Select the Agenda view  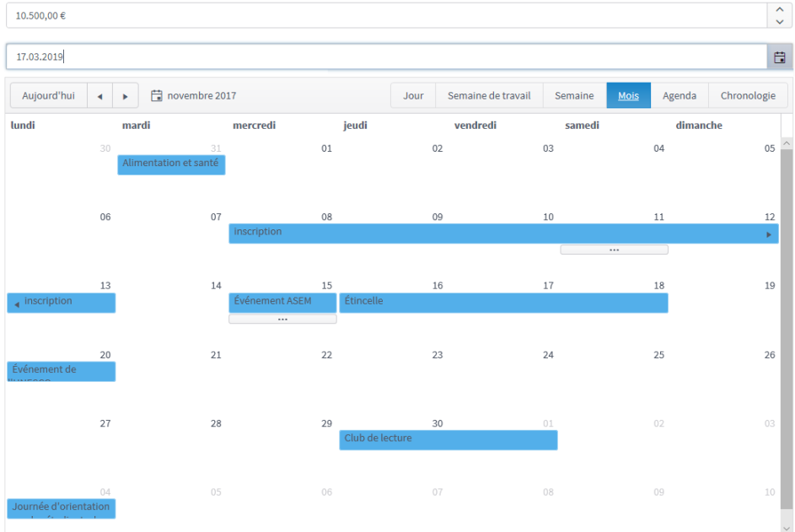(x=679, y=96)
